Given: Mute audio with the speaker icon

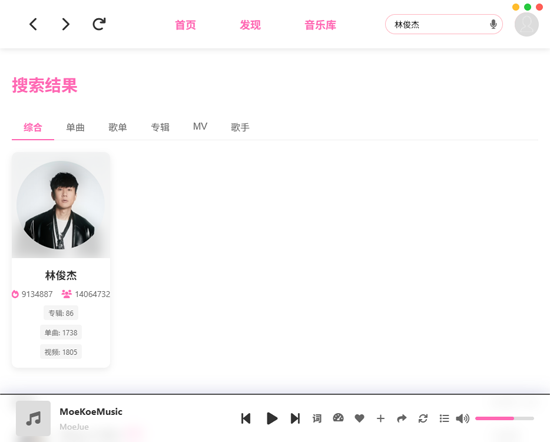Looking at the screenshot, I should 463,418.
